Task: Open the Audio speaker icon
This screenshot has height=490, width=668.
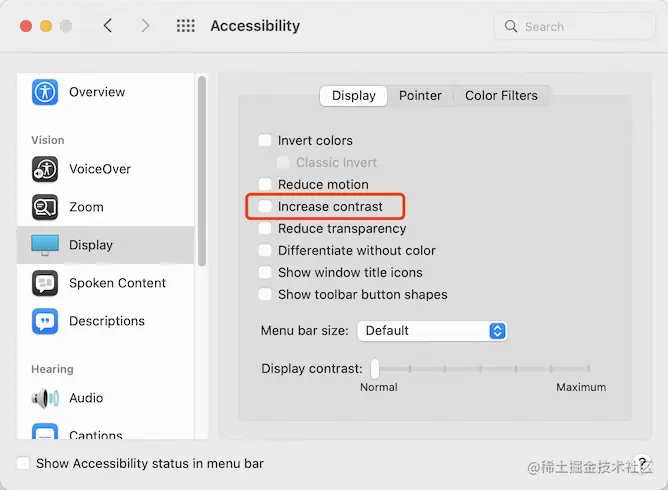Action: (45, 398)
